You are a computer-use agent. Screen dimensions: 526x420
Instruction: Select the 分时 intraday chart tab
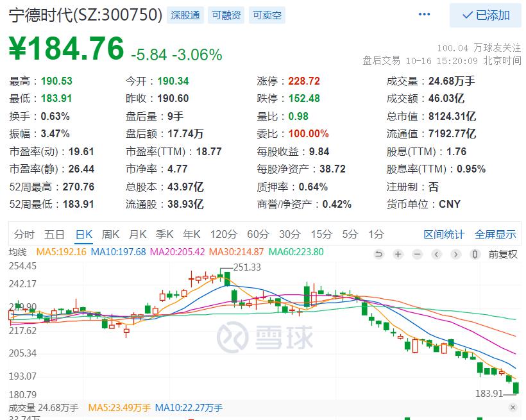(x=24, y=234)
